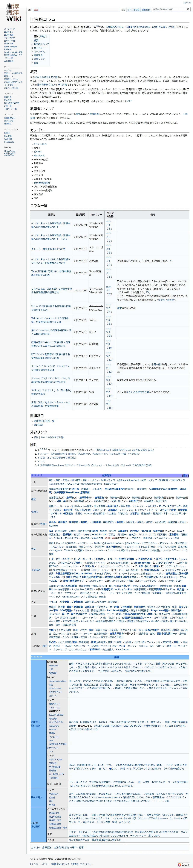Go to メインページ in sidebar
Viewport: 193px width, 868px height.
tap(9, 29)
